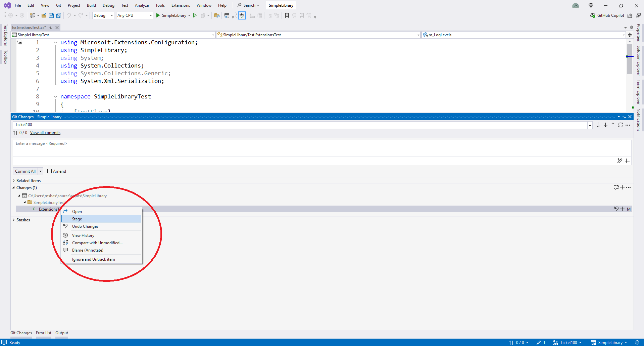Image resolution: width=644 pixels, height=346 pixels.
Task: Open the SimpleLibraryTest project dropdown in editor
Action: (x=213, y=35)
